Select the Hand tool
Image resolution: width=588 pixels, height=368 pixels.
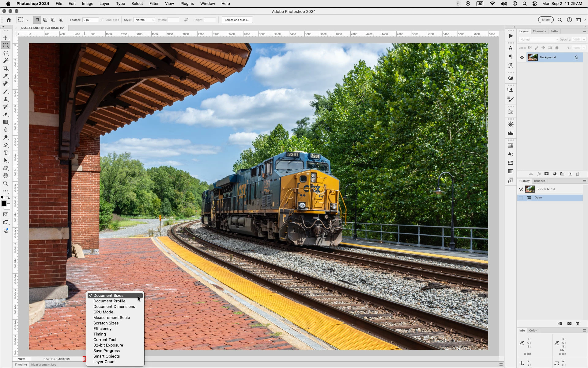[6, 176]
